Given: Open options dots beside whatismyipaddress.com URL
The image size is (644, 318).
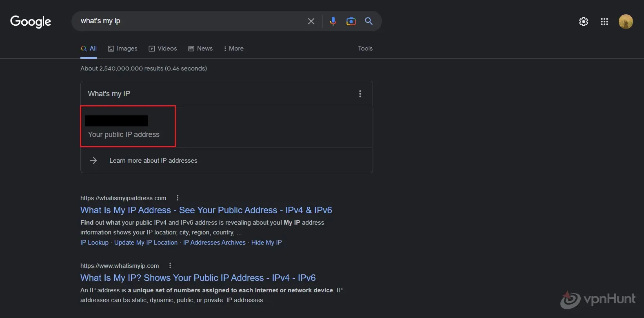Looking at the screenshot, I should coord(177,198).
